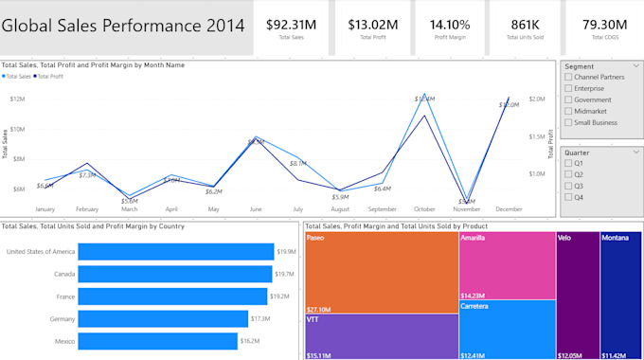
Task: Select the Total Profit legend marker
Action: coord(35,76)
